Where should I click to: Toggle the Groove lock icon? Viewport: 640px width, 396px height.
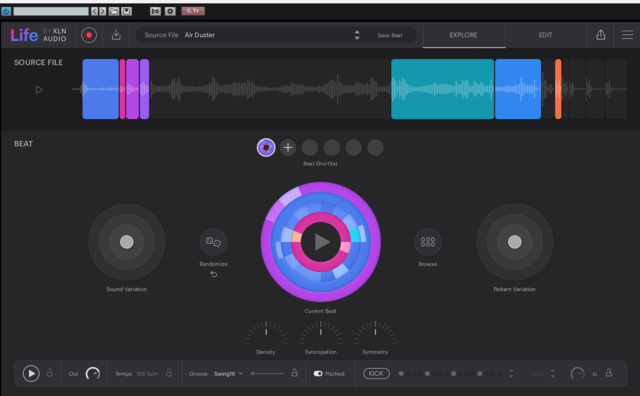(x=294, y=373)
